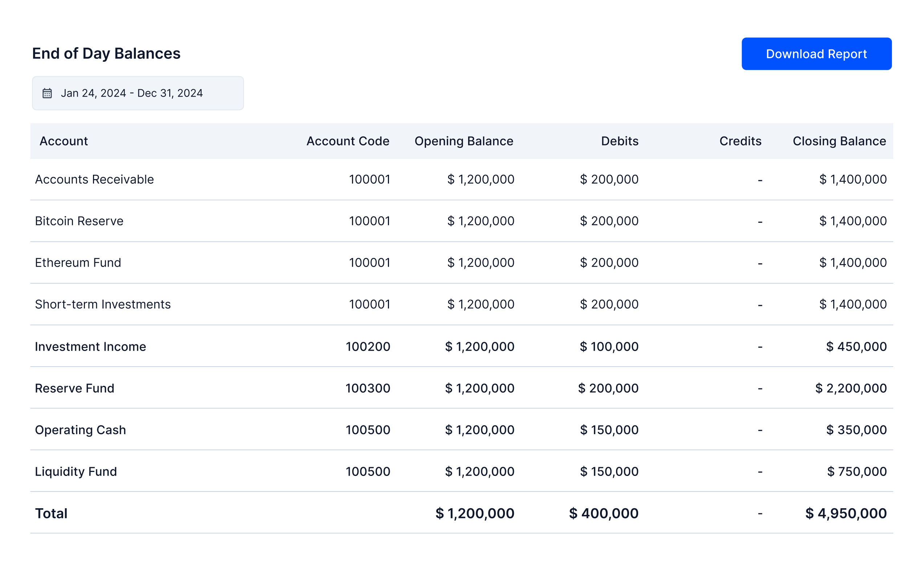924x570 pixels.
Task: Click Operating Cash account code 100500
Action: [x=368, y=430]
